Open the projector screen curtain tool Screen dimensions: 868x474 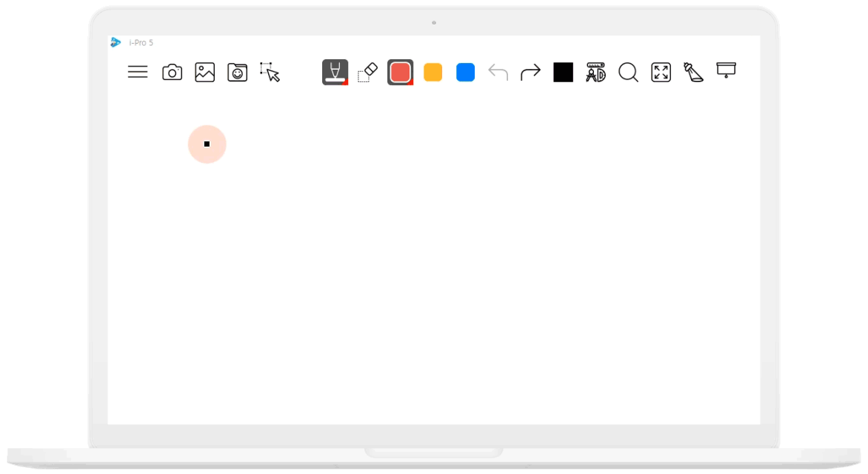727,70
